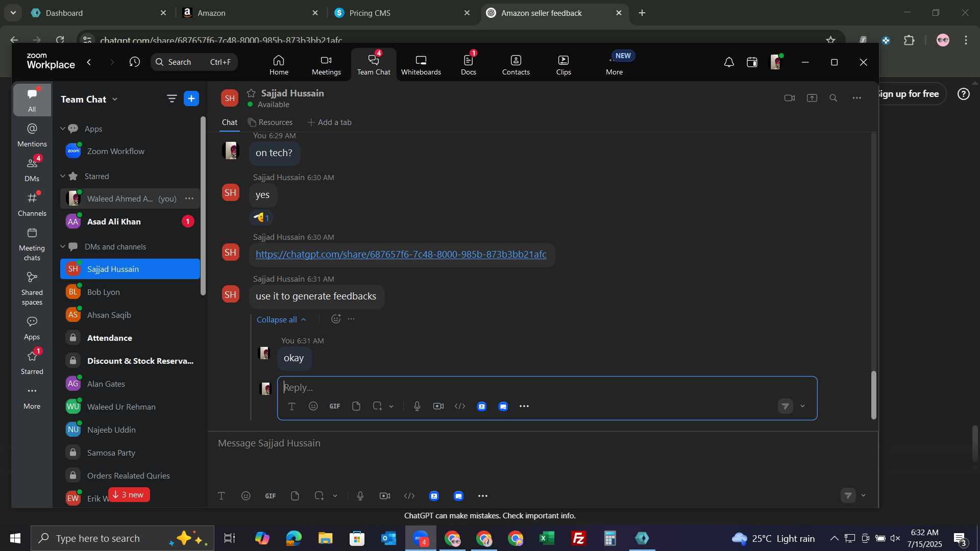Click the share screen icon in chat header
Image resolution: width=980 pixels, height=551 pixels.
pos(812,98)
